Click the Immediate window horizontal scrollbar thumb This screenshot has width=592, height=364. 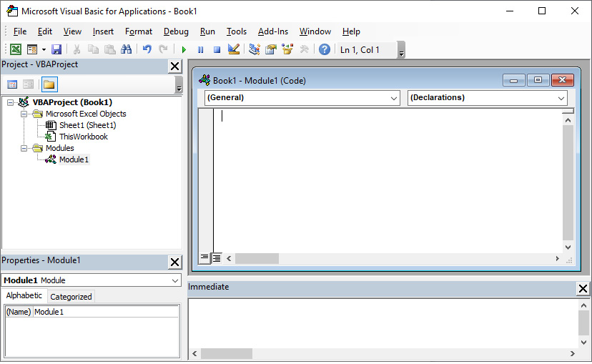pyautogui.click(x=227, y=354)
